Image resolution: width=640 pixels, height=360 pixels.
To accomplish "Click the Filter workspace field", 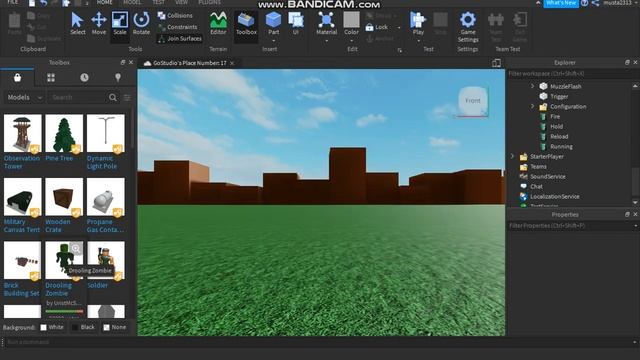I will tap(571, 73).
